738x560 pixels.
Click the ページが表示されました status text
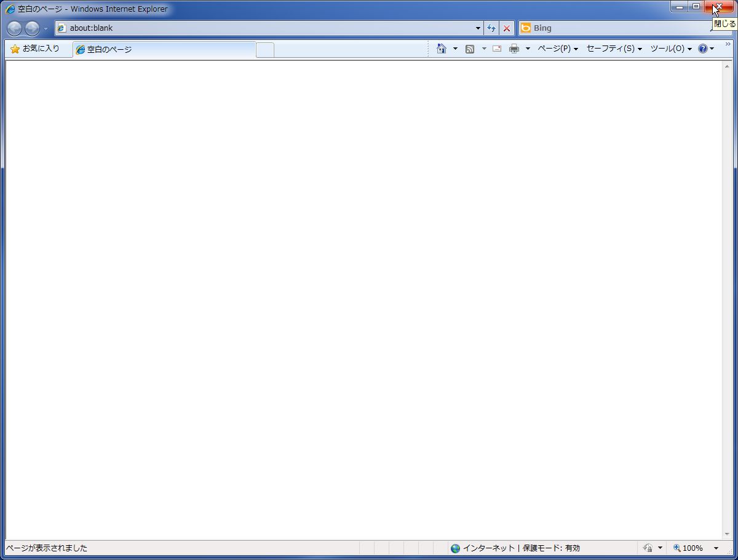pyautogui.click(x=47, y=548)
